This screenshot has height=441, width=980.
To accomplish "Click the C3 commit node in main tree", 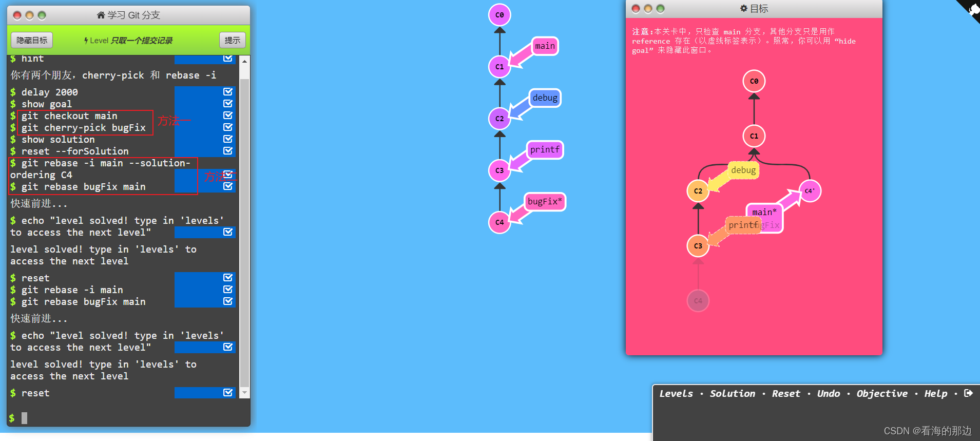I will click(499, 170).
